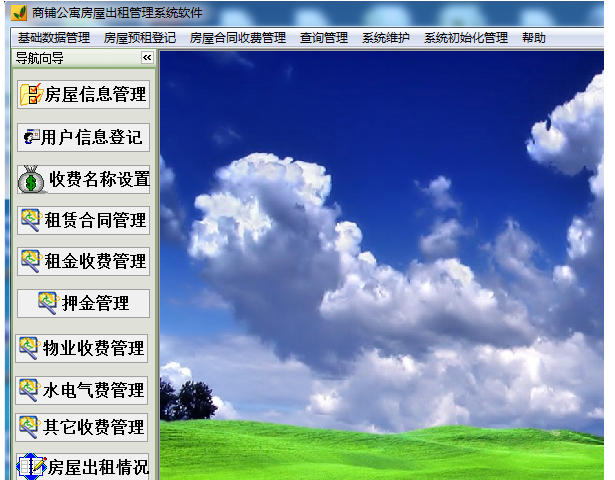Image resolution: width=615 pixels, height=480 pixels.
Task: Open 用户信息登记 from navigation
Action: (83, 137)
